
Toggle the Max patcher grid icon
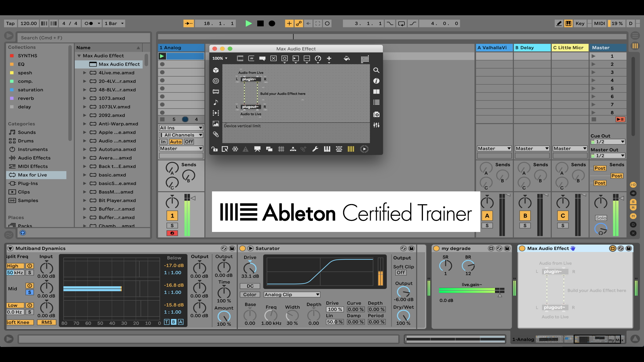click(281, 149)
